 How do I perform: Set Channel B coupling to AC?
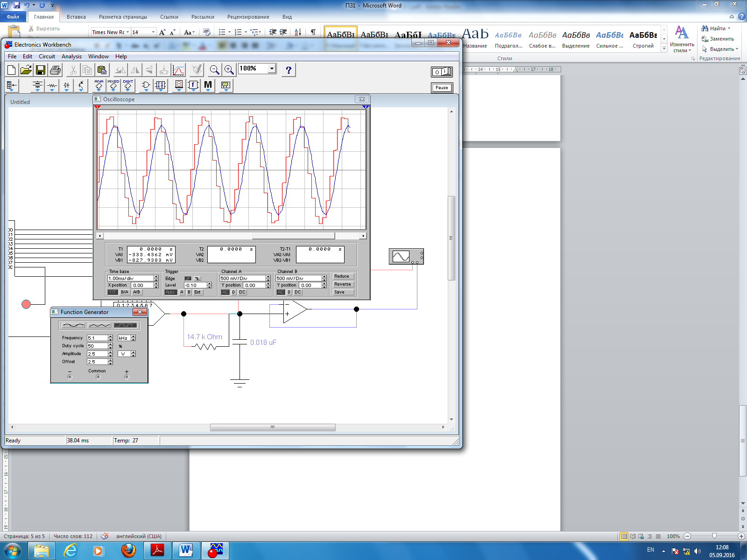[281, 292]
